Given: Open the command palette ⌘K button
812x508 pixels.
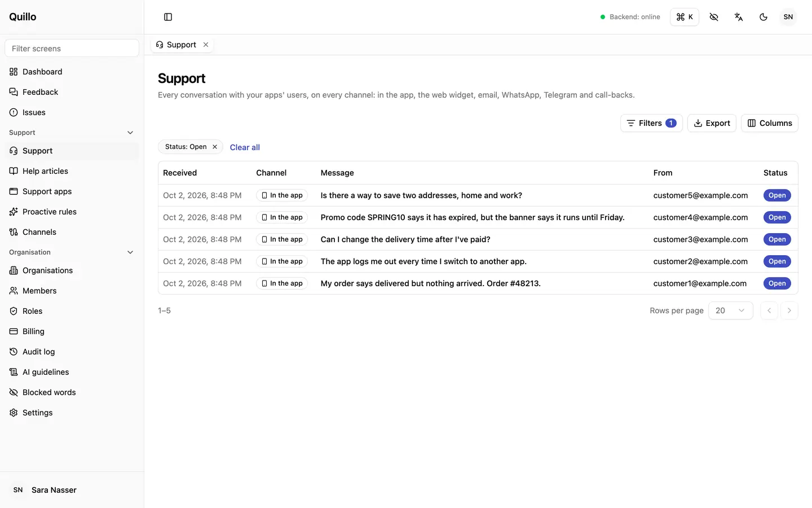Looking at the screenshot, I should click(685, 17).
